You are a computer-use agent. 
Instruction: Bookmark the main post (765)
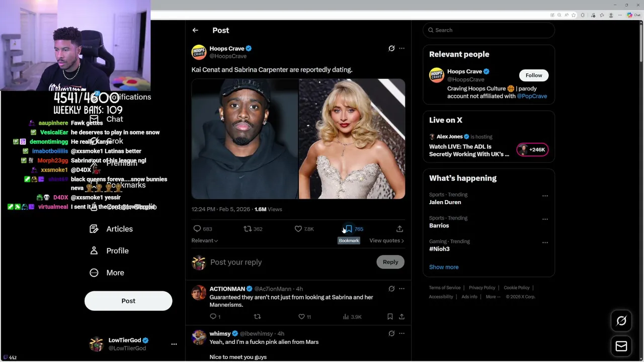(354, 229)
